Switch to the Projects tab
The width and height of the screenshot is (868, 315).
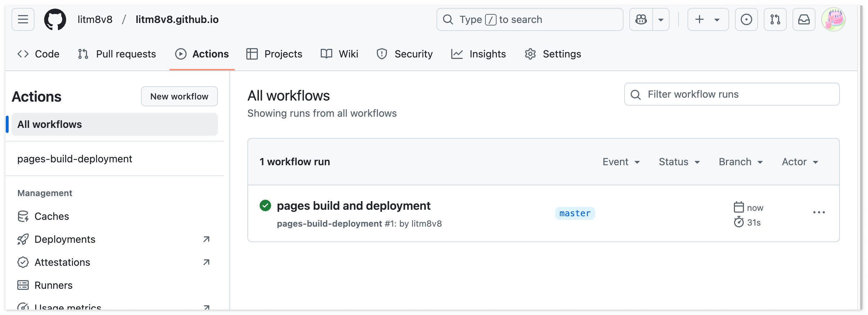[x=274, y=54]
